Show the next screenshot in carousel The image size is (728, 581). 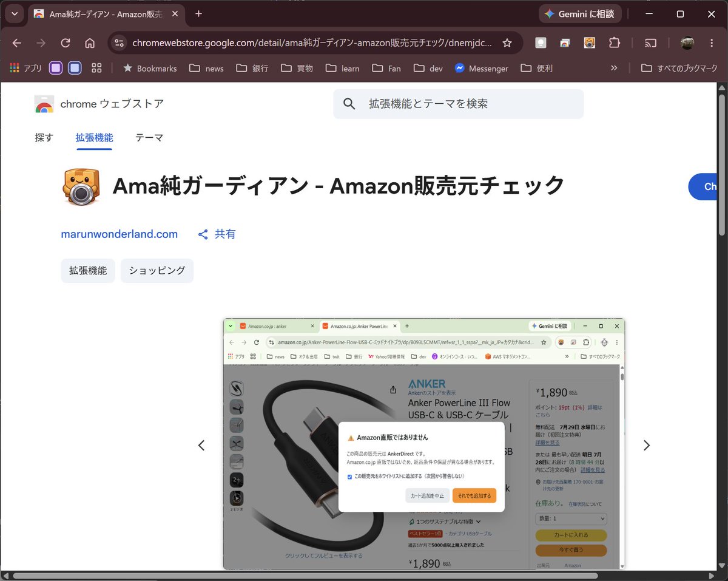click(x=646, y=445)
